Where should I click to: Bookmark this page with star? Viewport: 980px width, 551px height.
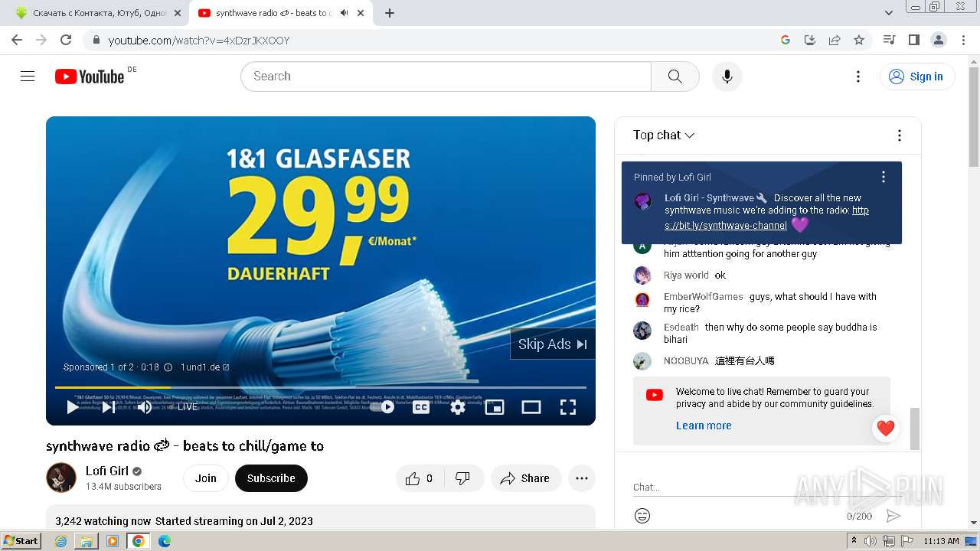[x=859, y=40]
